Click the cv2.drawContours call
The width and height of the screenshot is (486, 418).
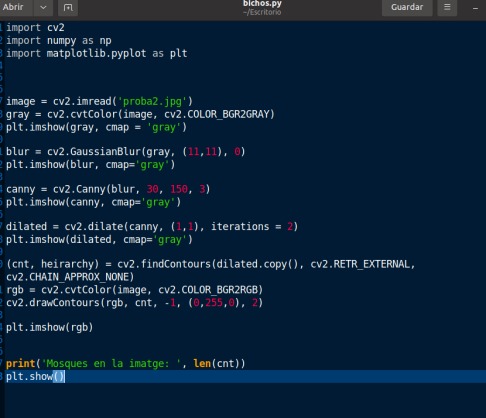[134, 303]
